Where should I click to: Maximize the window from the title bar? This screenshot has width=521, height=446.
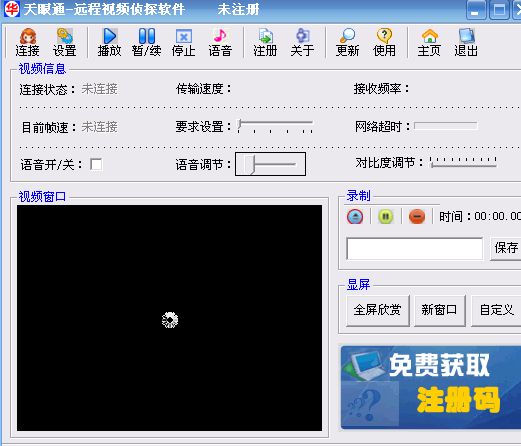(x=499, y=10)
